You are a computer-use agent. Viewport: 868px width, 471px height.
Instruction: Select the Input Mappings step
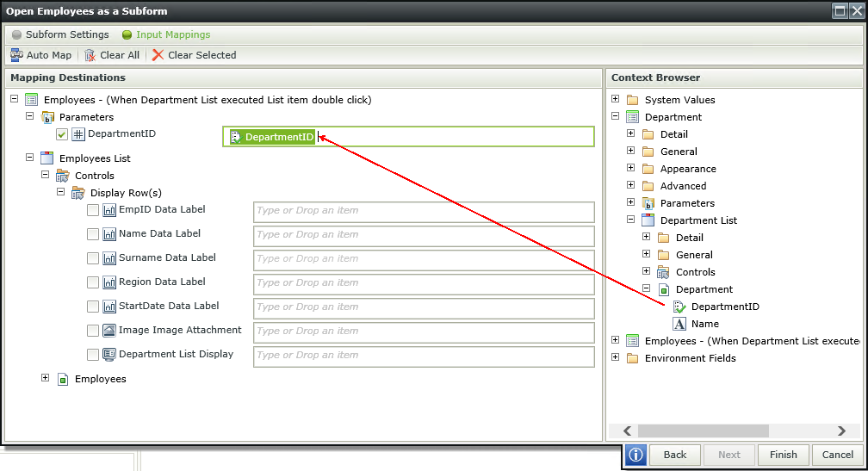[166, 34]
